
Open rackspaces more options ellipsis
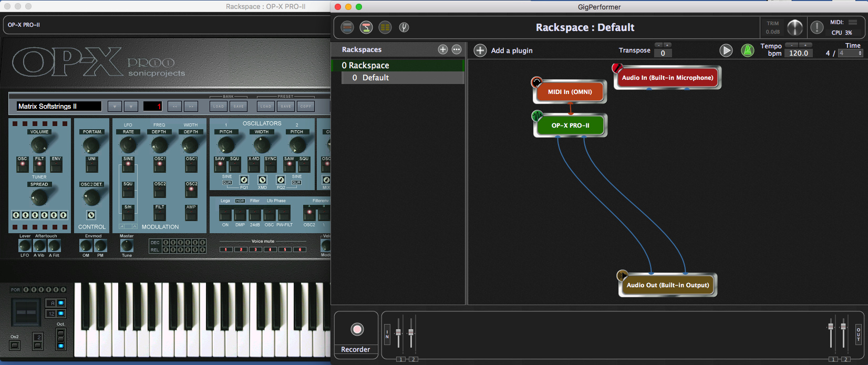click(x=457, y=49)
